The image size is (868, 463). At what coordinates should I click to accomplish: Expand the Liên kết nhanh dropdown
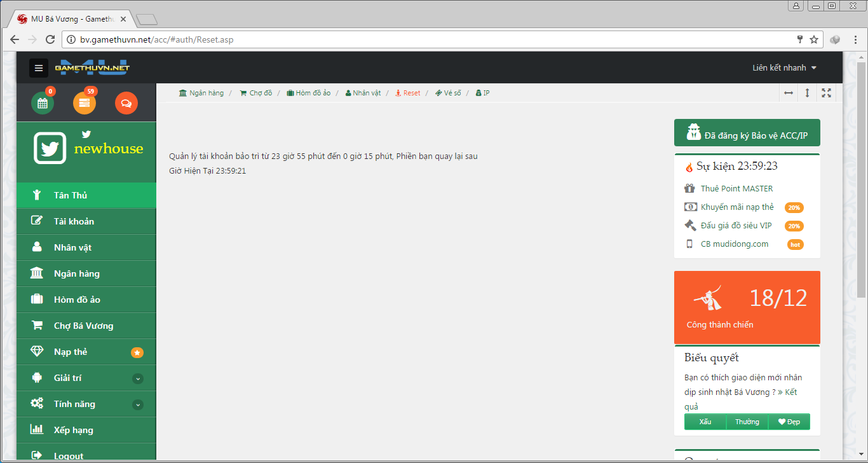pos(784,68)
